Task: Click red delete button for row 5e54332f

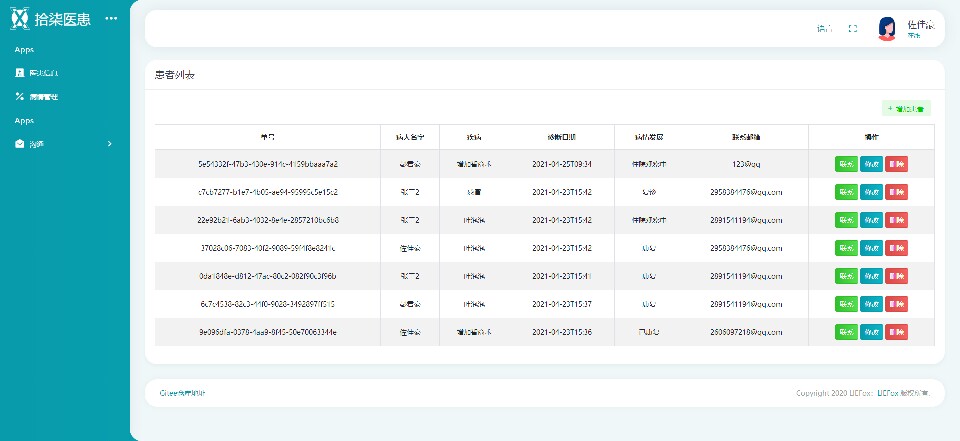Action: click(896, 164)
